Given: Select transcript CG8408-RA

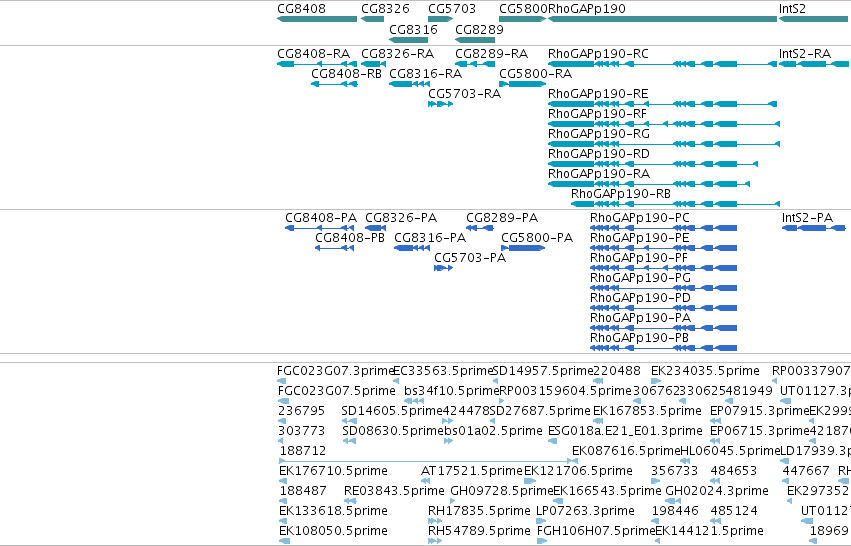Looking at the screenshot, I should pos(317,64).
